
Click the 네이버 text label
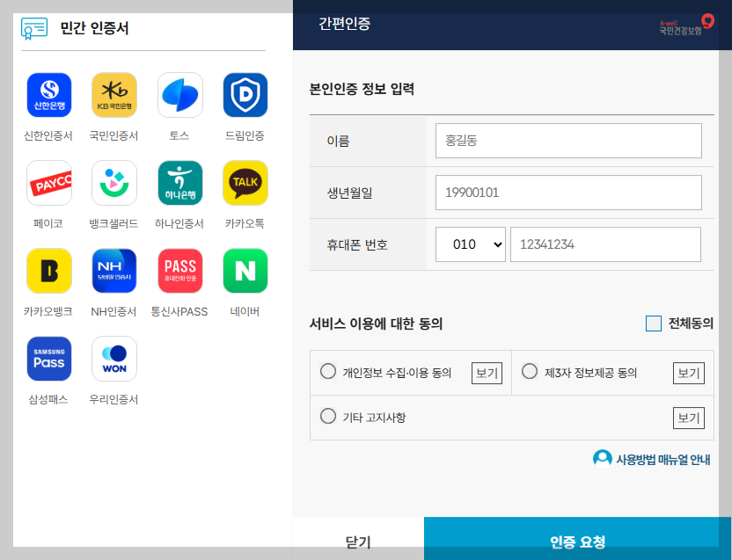245,311
